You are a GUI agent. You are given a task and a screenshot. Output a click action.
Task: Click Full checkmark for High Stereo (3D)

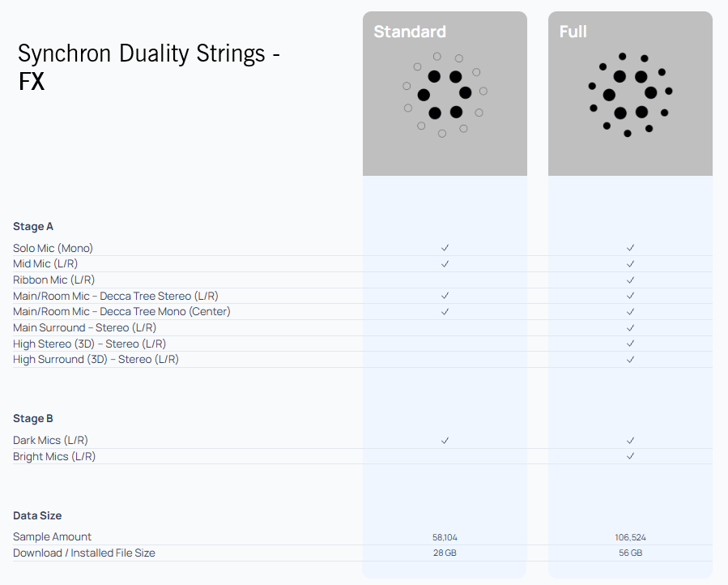click(630, 344)
